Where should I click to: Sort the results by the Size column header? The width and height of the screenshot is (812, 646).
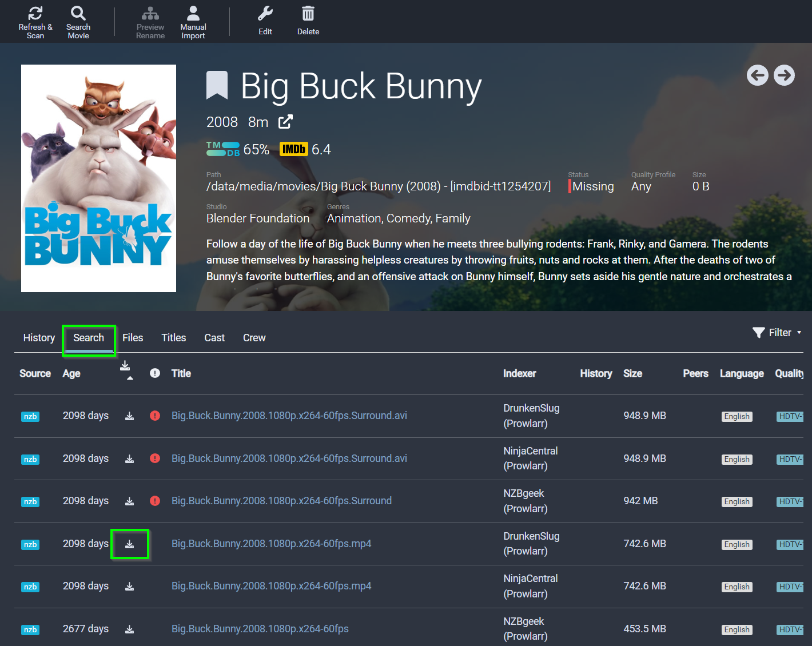632,373
